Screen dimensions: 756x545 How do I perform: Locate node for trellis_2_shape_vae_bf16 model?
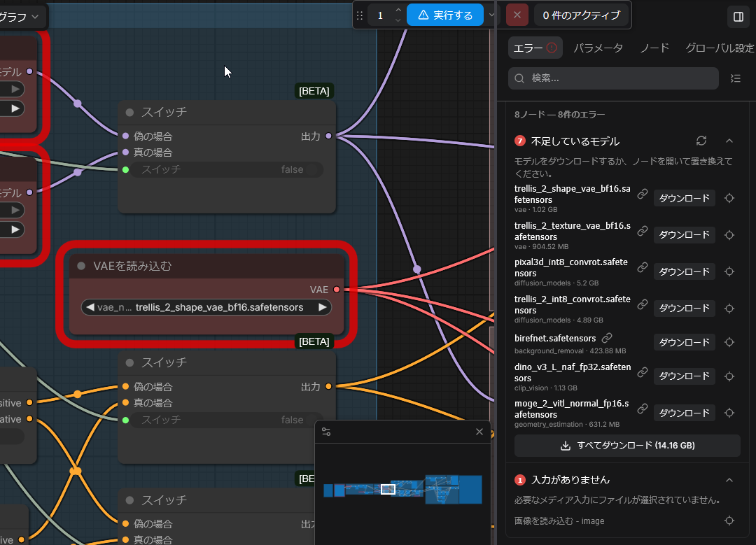point(729,198)
